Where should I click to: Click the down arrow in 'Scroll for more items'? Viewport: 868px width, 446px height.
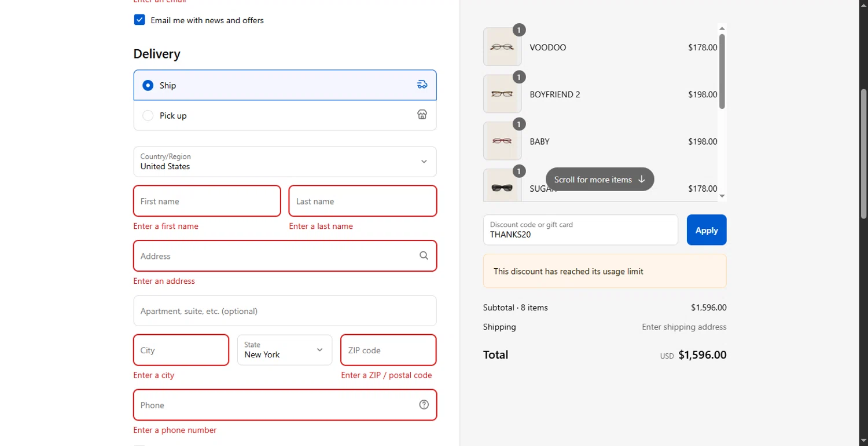pyautogui.click(x=641, y=180)
